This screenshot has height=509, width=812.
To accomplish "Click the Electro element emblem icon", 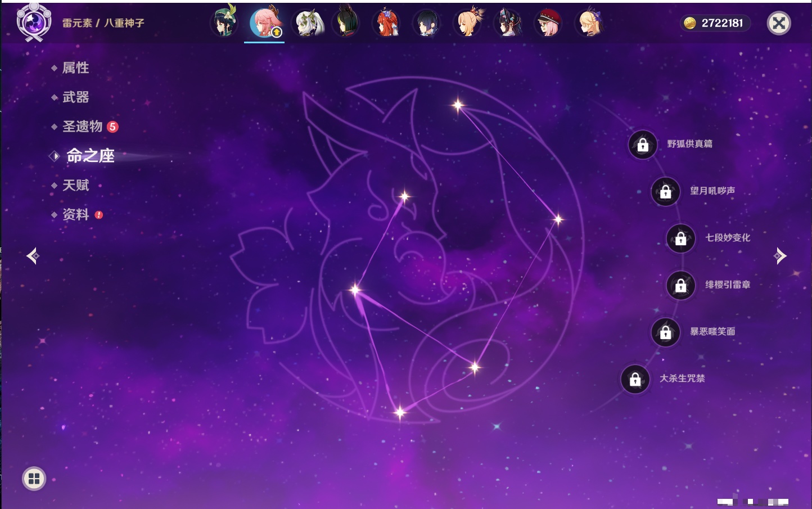I will tap(34, 22).
